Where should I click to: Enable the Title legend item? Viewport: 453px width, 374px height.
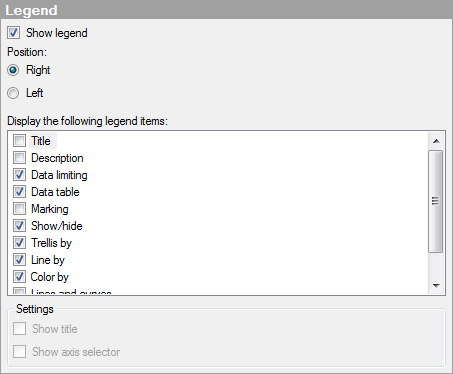19,141
